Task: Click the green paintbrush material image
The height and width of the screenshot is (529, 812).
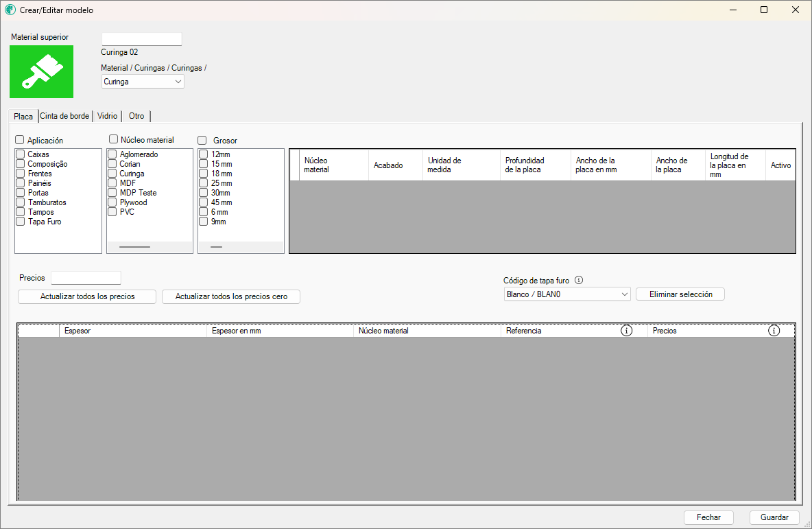Action: coord(41,72)
